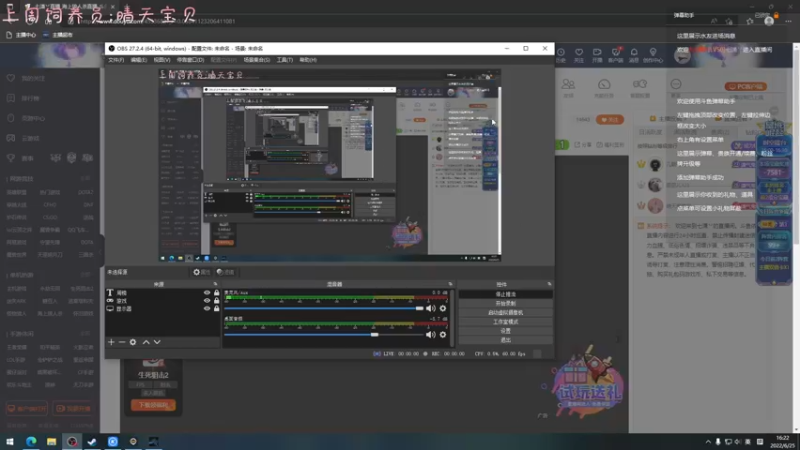Toggle visibility of the game capture source
The height and width of the screenshot is (450, 800).
[207, 301]
